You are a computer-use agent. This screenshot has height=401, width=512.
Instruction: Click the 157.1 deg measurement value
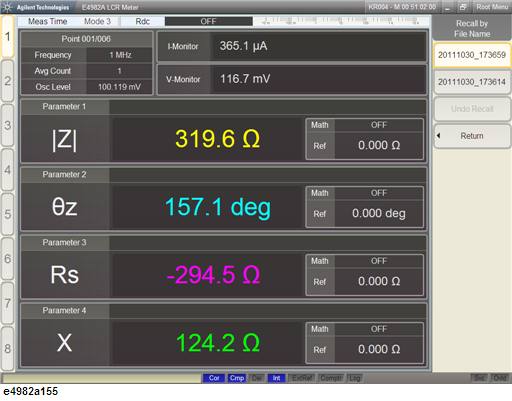pyautogui.click(x=218, y=207)
